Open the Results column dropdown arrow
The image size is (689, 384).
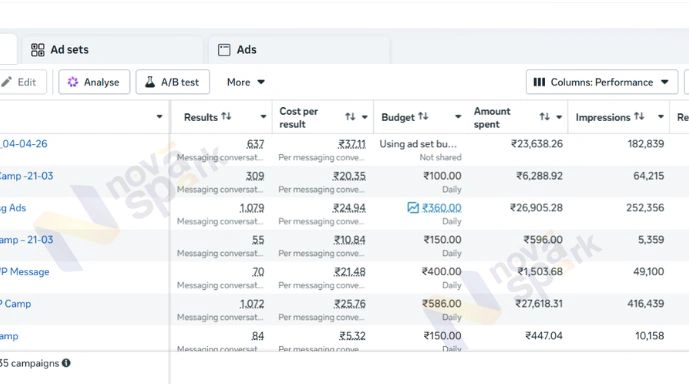click(263, 117)
